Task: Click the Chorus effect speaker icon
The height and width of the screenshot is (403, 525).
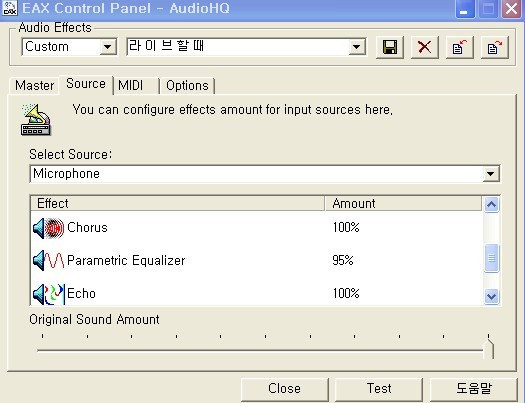Action: pos(49,228)
